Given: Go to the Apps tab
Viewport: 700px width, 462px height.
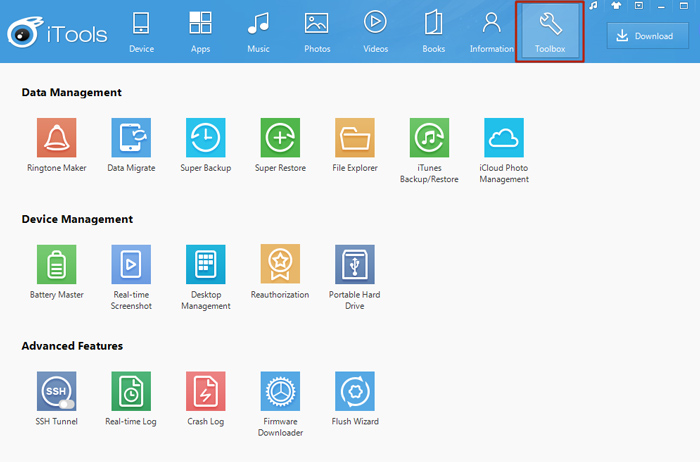Looking at the screenshot, I should pos(200,32).
